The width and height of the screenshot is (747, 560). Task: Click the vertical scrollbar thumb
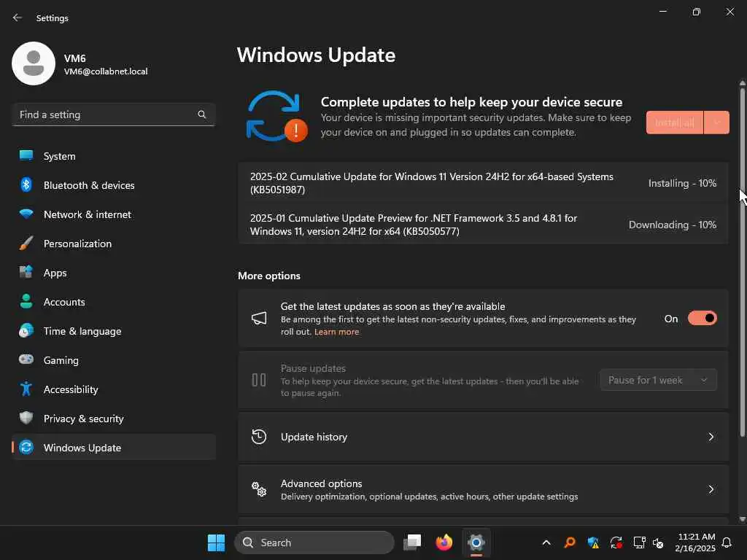pyautogui.click(x=742, y=261)
